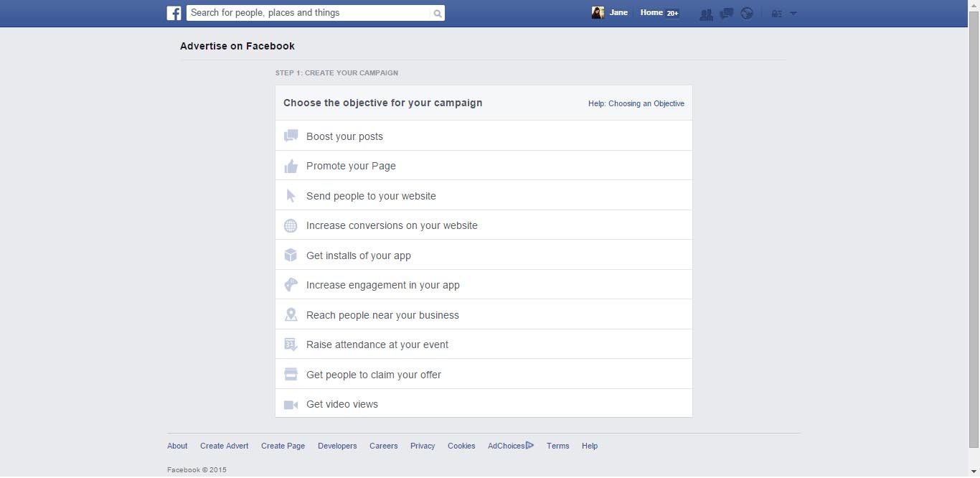The width and height of the screenshot is (980, 478).
Task: Go to Home in top bar
Action: (651, 13)
